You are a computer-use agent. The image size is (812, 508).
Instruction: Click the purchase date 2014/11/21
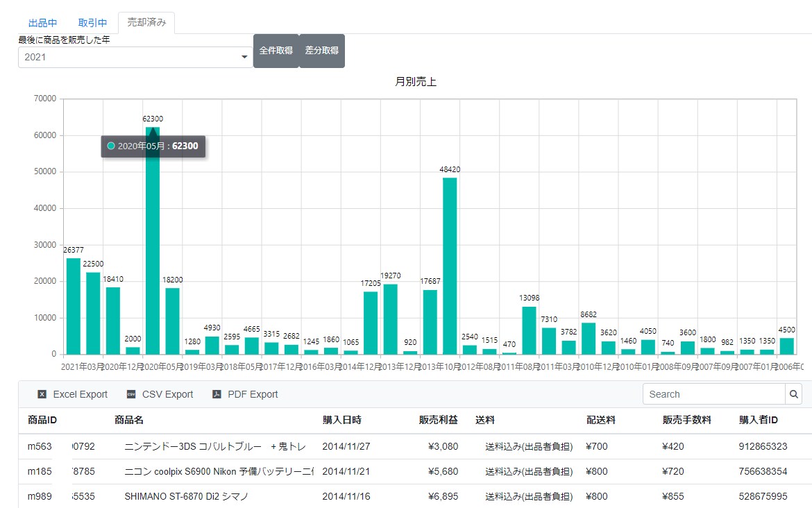point(346,471)
